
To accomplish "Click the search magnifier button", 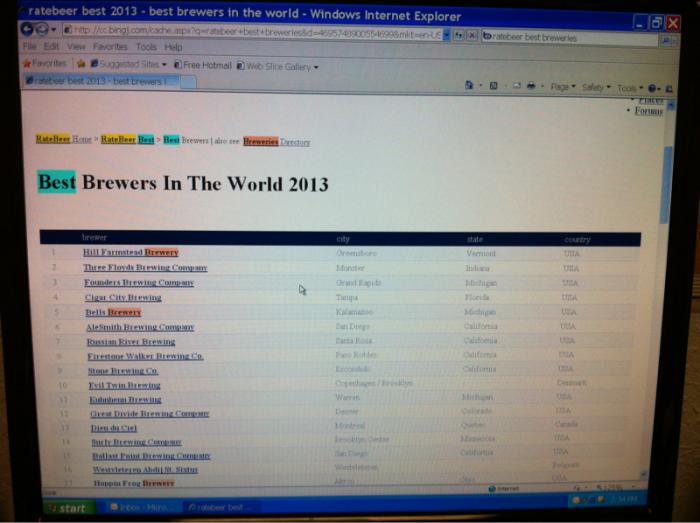I will (666, 41).
